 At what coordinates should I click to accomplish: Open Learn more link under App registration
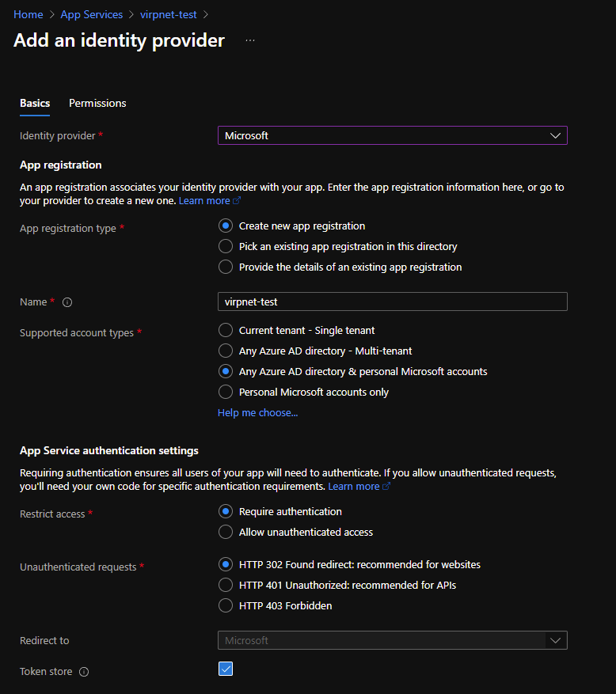tap(204, 201)
